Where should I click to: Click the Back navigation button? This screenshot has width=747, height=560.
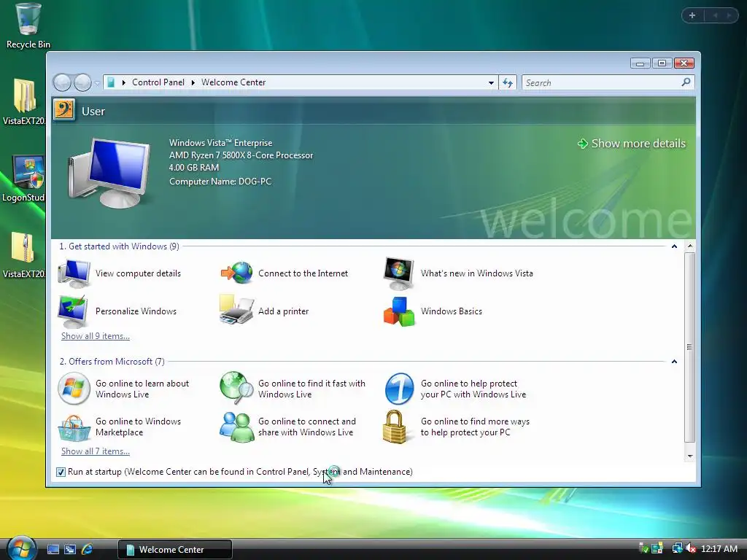click(62, 83)
